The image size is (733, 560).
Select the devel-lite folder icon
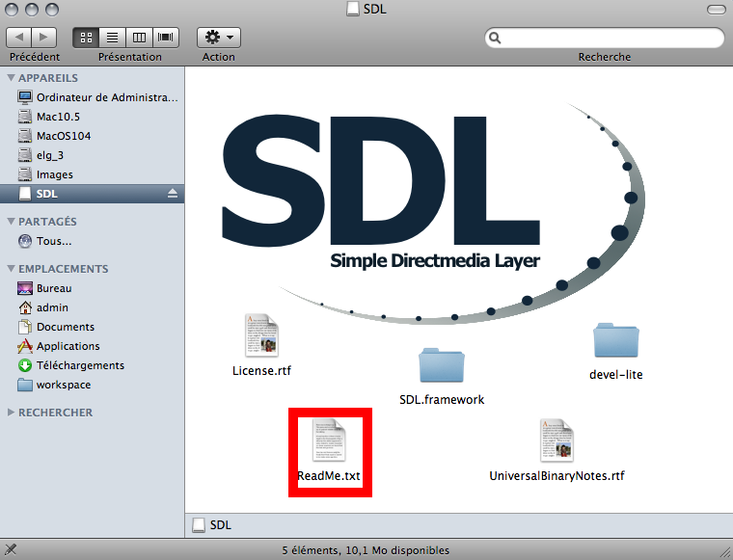coord(616,340)
